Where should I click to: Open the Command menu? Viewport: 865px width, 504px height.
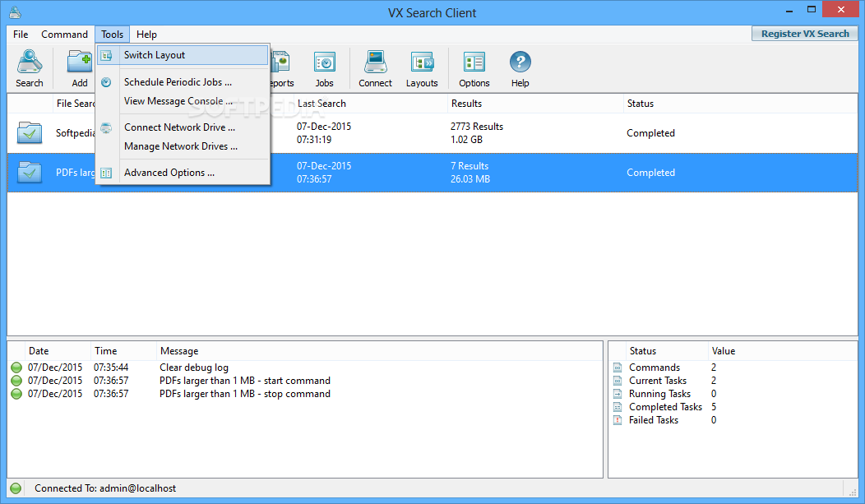pos(64,35)
